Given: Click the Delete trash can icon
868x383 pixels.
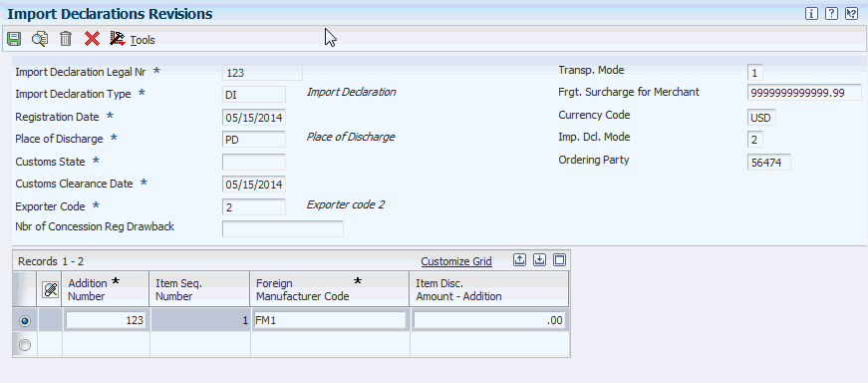Looking at the screenshot, I should coord(66,39).
